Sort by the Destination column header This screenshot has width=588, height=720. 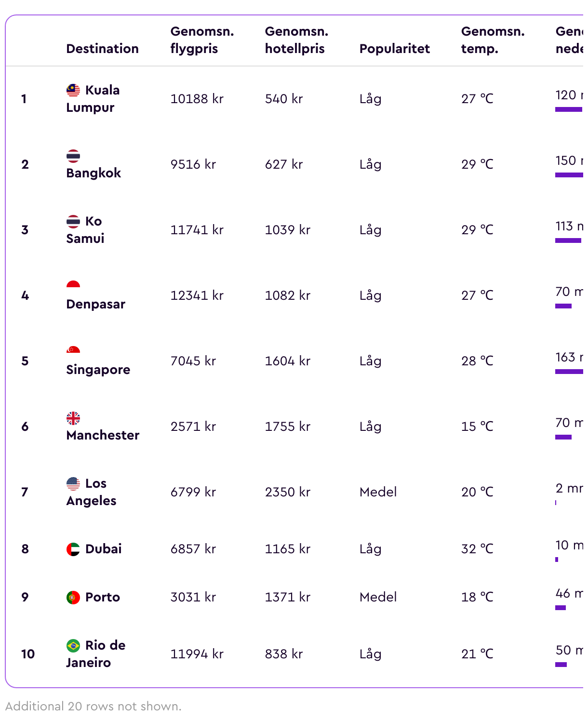(x=103, y=49)
